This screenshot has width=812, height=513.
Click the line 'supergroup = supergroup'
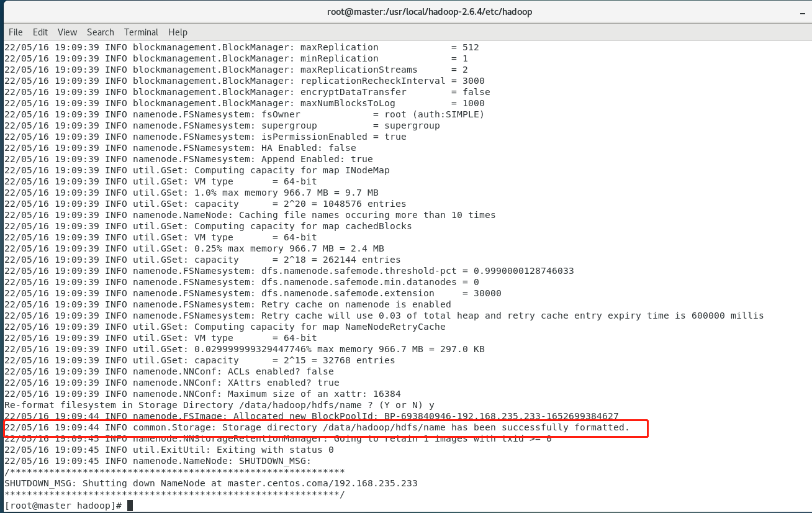(222, 125)
